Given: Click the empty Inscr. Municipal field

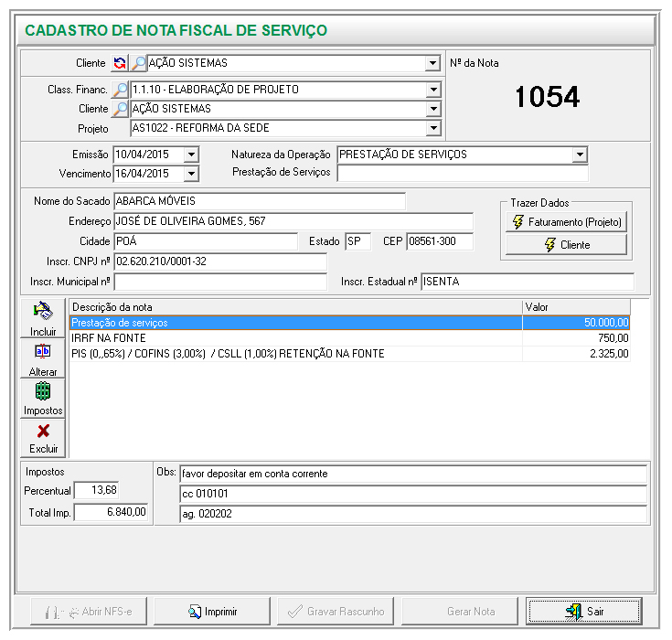Looking at the screenshot, I should coord(220,282).
